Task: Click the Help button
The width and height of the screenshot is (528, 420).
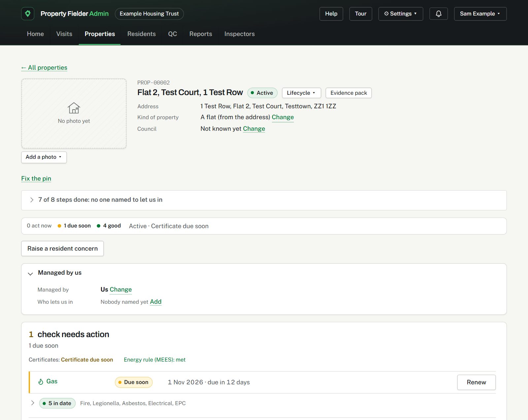Action: tap(331, 14)
